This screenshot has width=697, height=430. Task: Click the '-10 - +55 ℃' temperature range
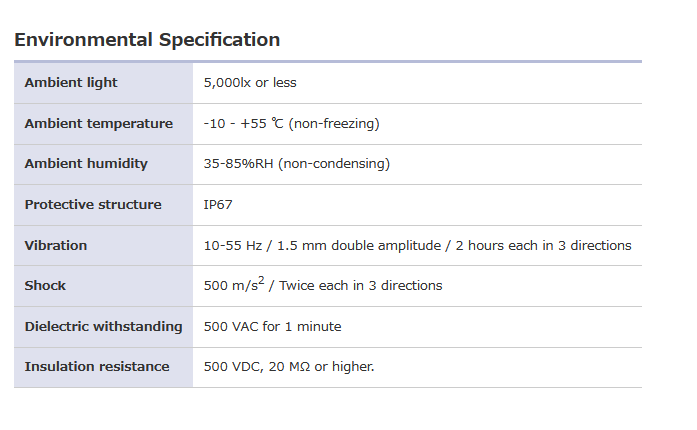[x=244, y=124]
